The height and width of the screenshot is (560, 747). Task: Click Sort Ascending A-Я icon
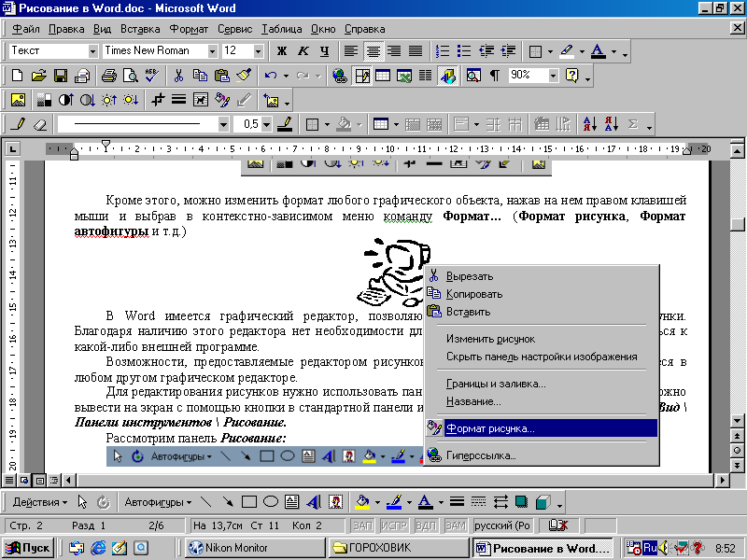590,125
